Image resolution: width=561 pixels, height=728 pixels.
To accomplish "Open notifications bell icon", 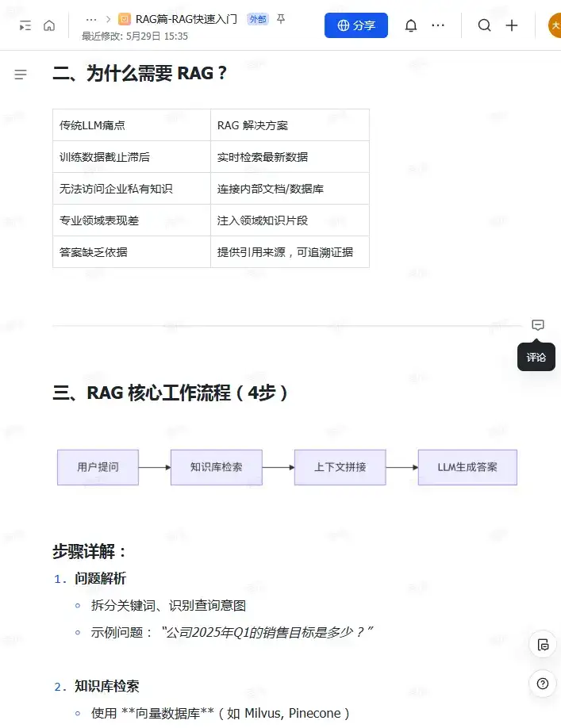I will tap(410, 25).
